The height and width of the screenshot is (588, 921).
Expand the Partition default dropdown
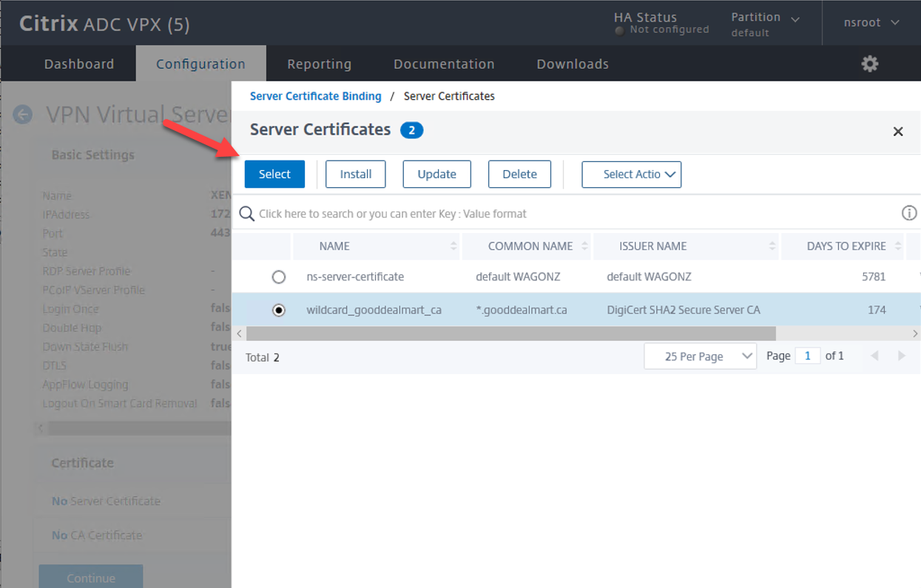tap(765, 24)
